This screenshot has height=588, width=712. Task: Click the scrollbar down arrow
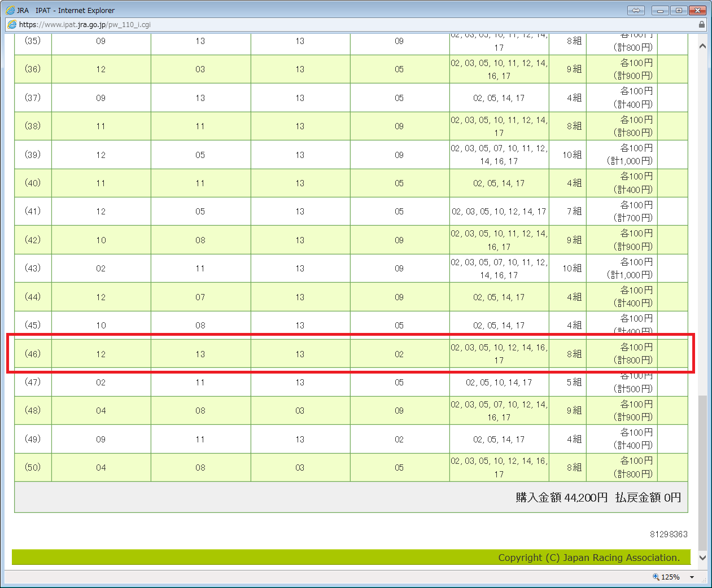pos(702,558)
